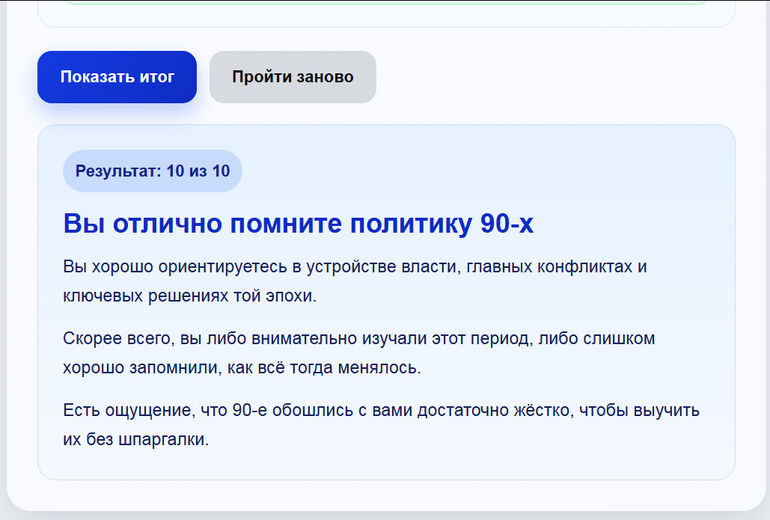The image size is (770, 520).
Task: Click the word шпаргалки in last paragraph
Action: (x=164, y=439)
